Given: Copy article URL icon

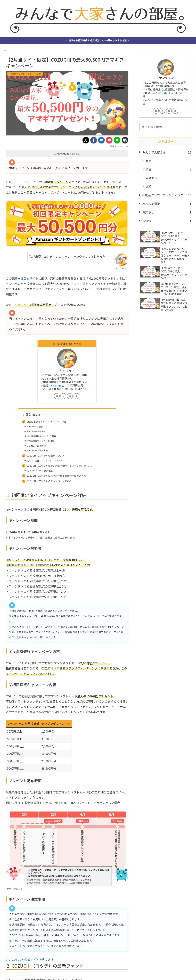Looking at the screenshot, I should (125, 140).
